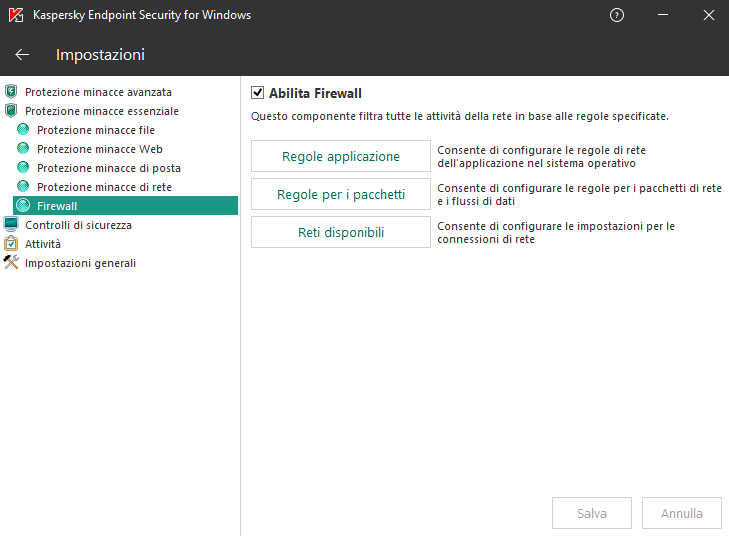Open Impostazioni generali section
This screenshot has width=729, height=536.
[x=80, y=263]
